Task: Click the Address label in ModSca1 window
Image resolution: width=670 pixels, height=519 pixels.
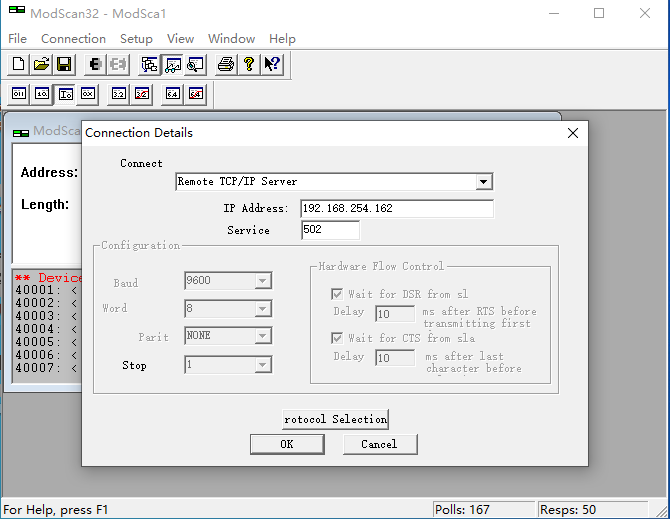Action: coord(50,172)
